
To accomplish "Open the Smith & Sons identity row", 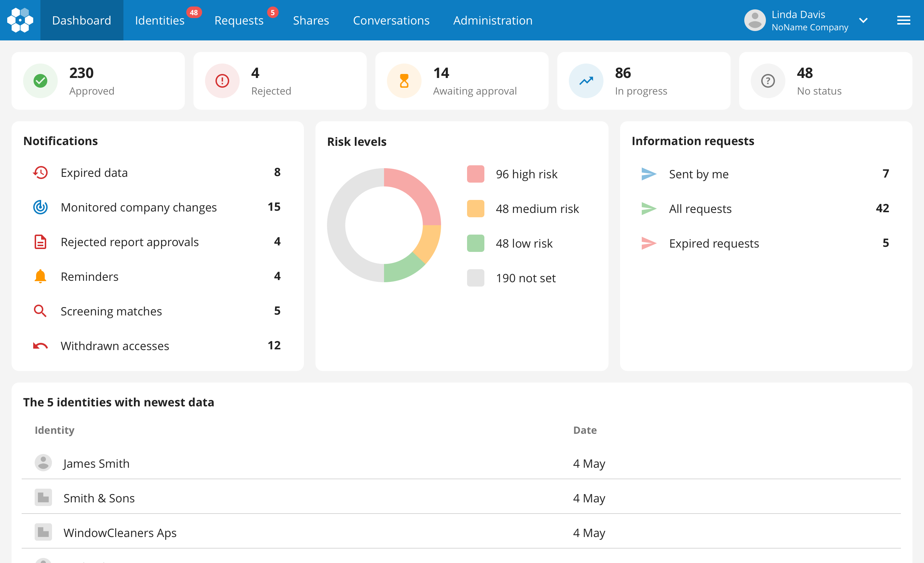I will pyautogui.click(x=99, y=498).
